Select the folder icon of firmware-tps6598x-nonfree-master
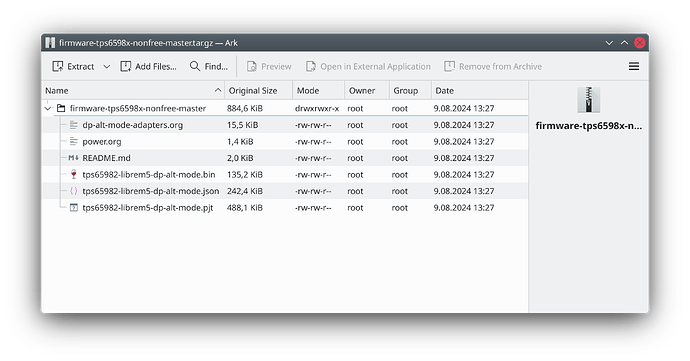Image resolution: width=690 pixels, height=361 pixels. point(61,108)
